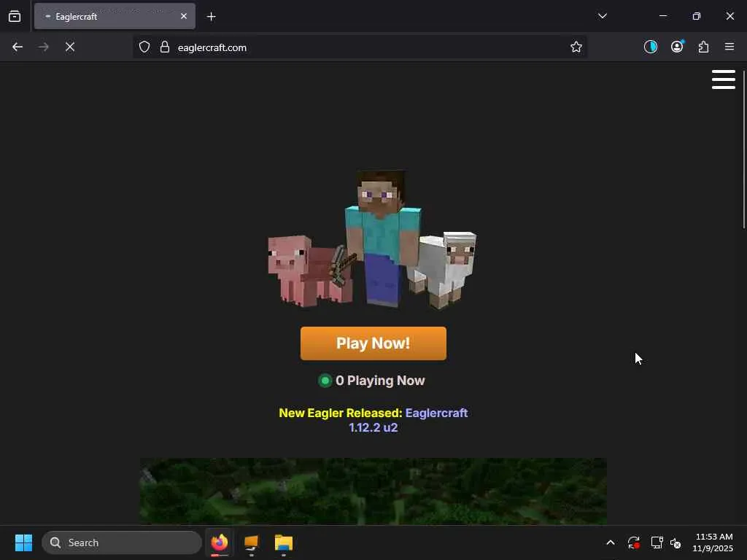
Task: Open Firefox application menu
Action: coord(729,47)
